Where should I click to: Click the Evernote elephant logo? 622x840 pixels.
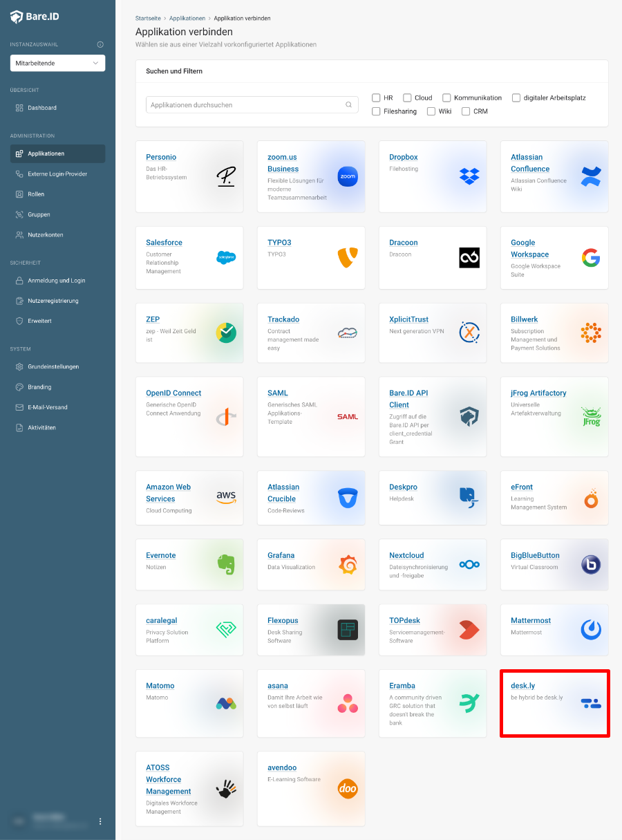[226, 565]
